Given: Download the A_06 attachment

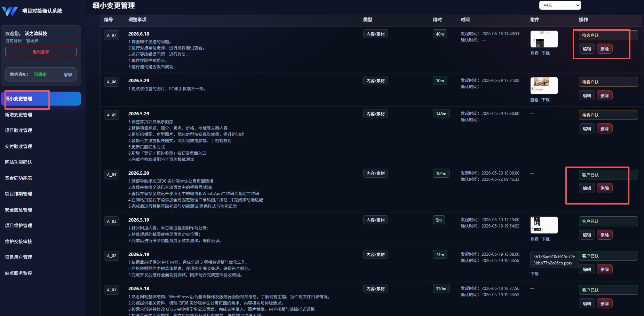Looking at the screenshot, I should click(546, 100).
